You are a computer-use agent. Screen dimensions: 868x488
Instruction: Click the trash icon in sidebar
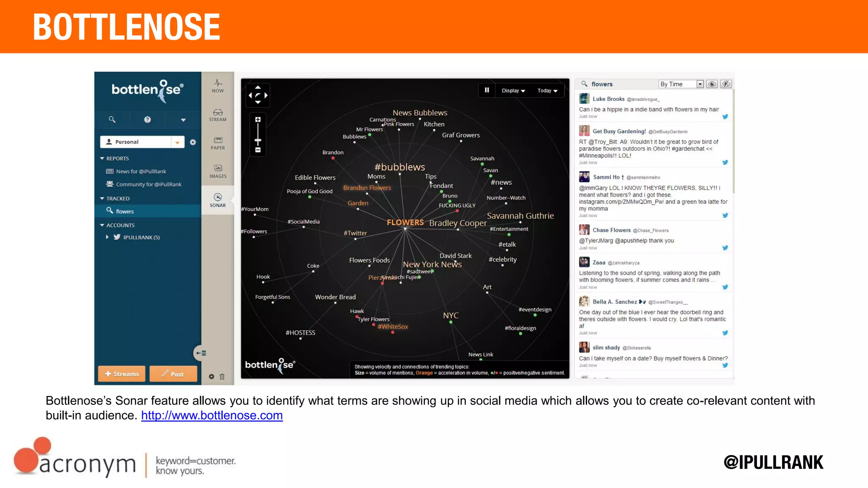tap(222, 376)
